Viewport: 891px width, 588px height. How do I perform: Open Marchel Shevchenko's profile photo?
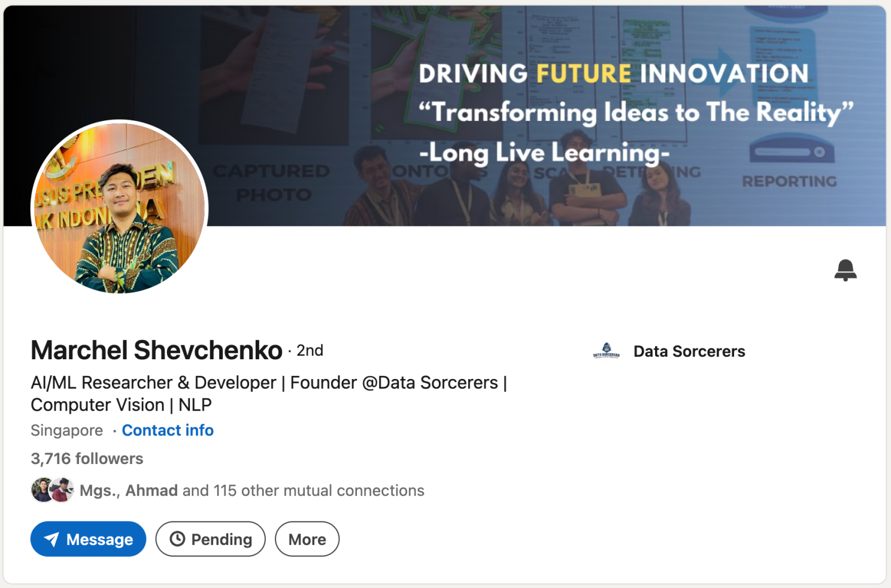pyautogui.click(x=120, y=208)
